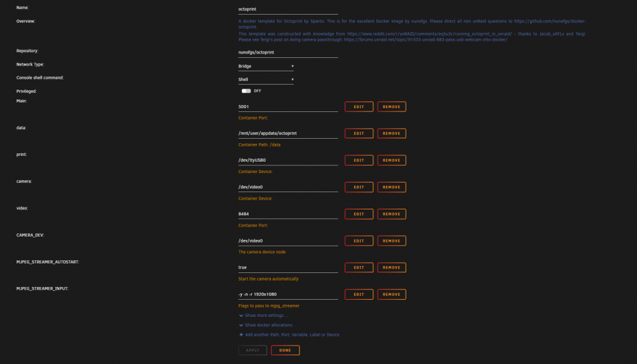Click the Repository field nunofgs/octoprint
Image resolution: width=637 pixels, height=364 pixels.
coord(288,52)
